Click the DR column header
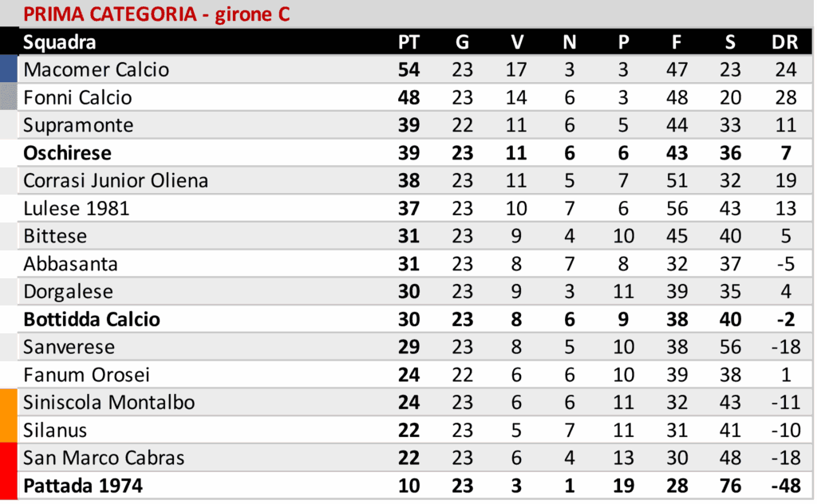This screenshot has height=504, width=817. [x=785, y=43]
